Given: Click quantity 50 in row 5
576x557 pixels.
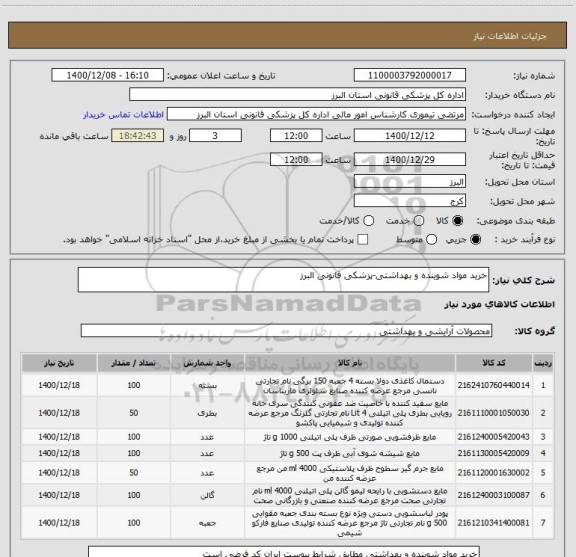Looking at the screenshot, I should coord(134,472).
